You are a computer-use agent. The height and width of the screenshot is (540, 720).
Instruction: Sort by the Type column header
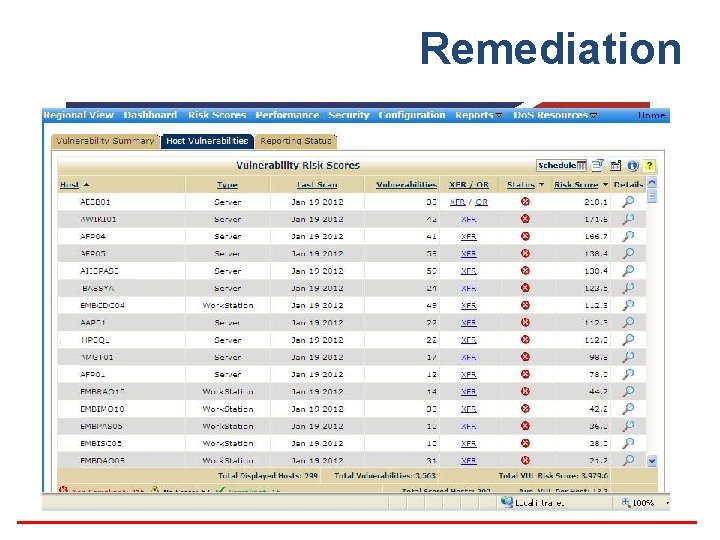tap(227, 185)
